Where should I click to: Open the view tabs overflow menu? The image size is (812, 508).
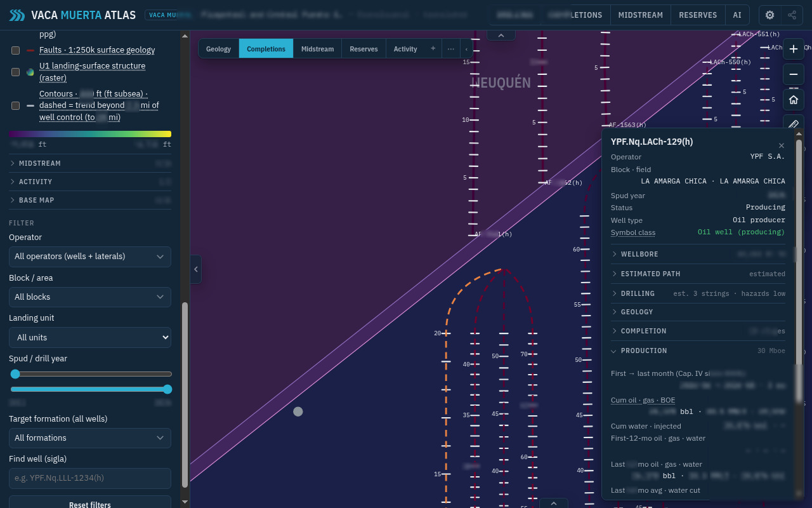click(x=451, y=48)
